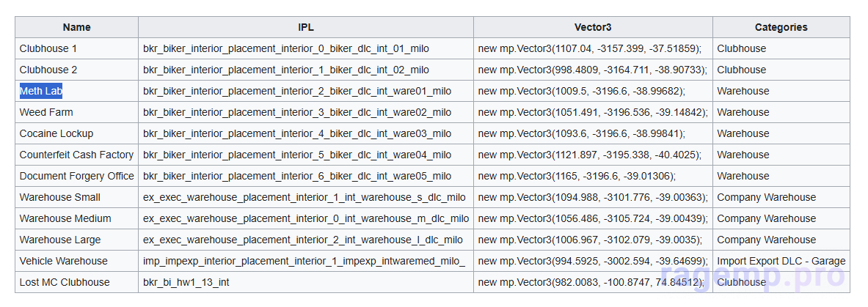The height and width of the screenshot is (307, 868).
Task: Click the Categories column header
Action: 781,27
